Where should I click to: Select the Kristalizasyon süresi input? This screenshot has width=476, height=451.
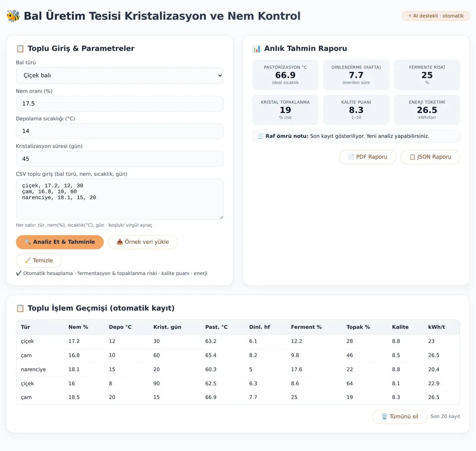[119, 159]
